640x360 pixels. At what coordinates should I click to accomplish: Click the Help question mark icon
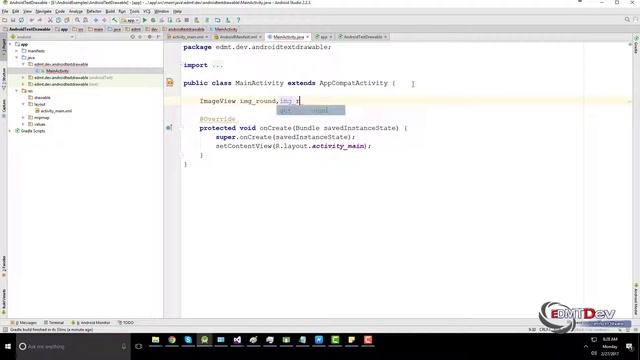click(238, 20)
